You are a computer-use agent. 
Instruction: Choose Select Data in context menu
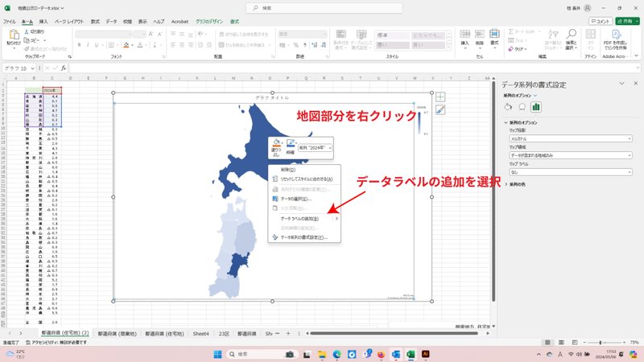pyautogui.click(x=304, y=199)
